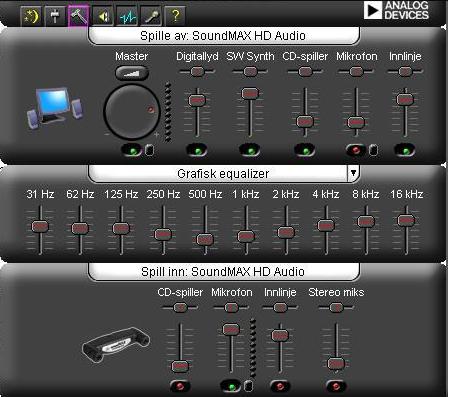Screen dimensions: 449x397
Task: Click recording Mikrofon balance slider
Action: (x=231, y=307)
